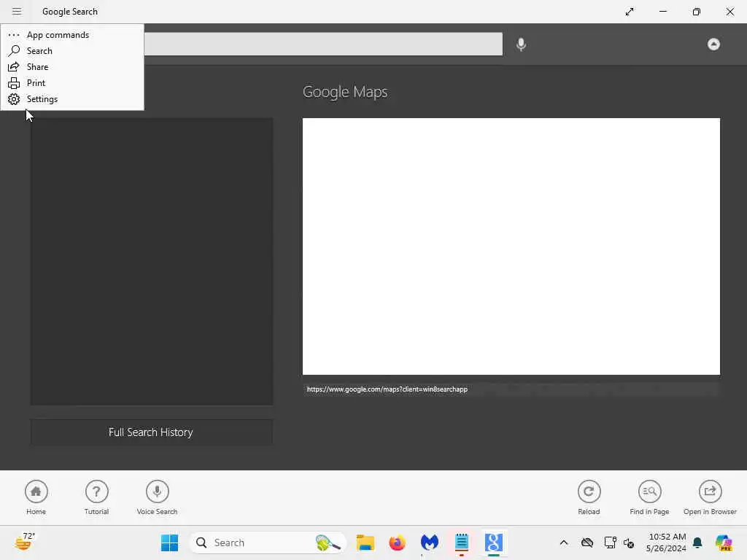The height and width of the screenshot is (560, 747).
Task: Choose Search in the dropdown menu
Action: (72, 51)
